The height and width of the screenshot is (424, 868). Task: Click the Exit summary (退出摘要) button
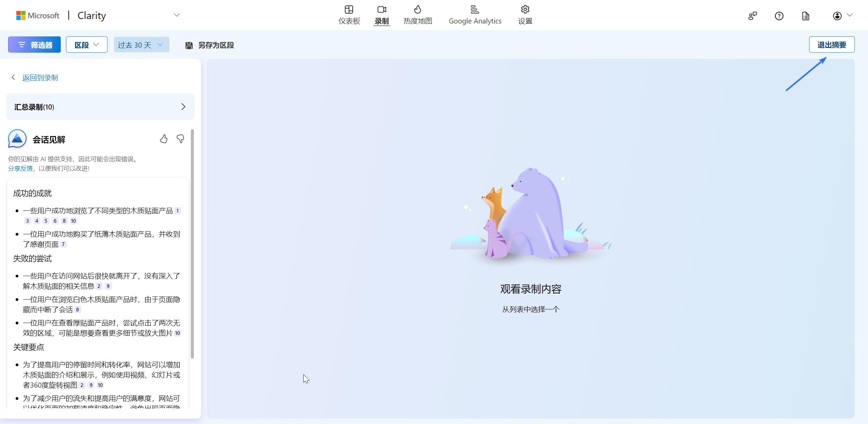point(831,45)
